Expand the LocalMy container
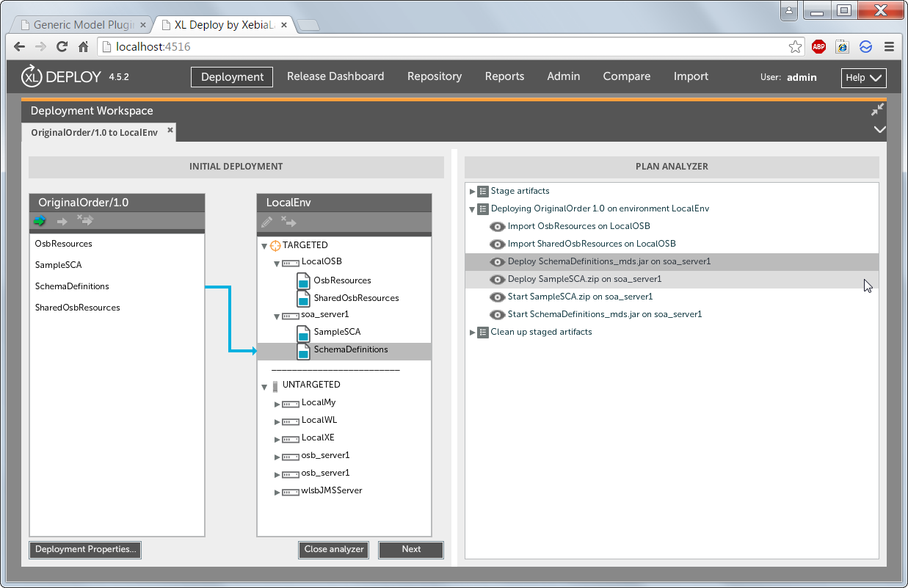 pos(277,404)
